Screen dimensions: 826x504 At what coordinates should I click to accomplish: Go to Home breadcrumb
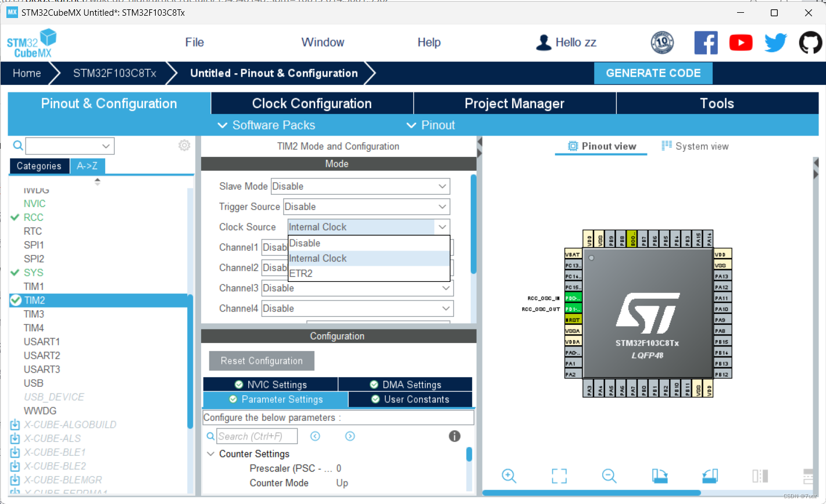click(27, 73)
